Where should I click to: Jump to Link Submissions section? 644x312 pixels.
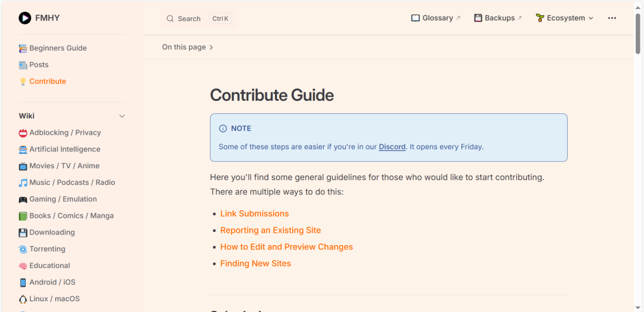pyautogui.click(x=254, y=214)
